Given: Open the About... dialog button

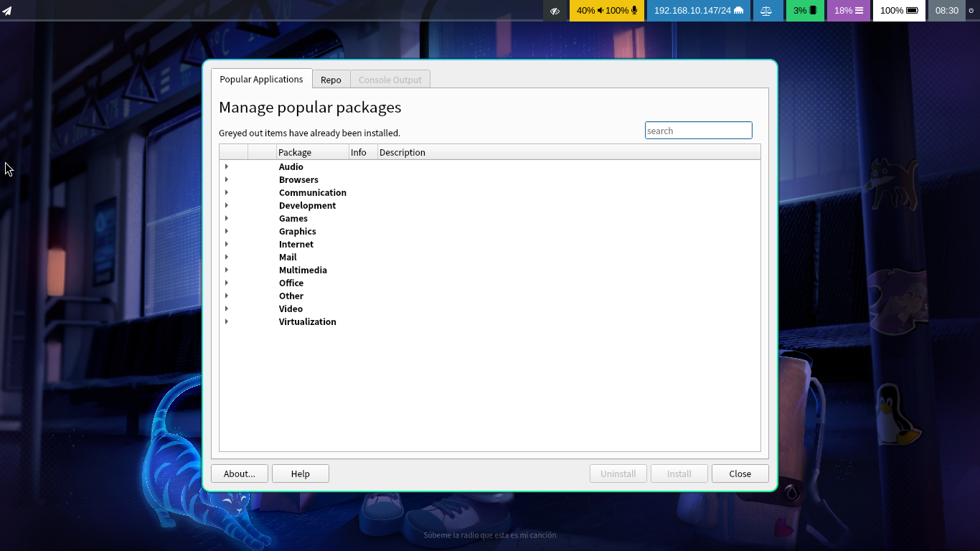Looking at the screenshot, I should pyautogui.click(x=240, y=474).
